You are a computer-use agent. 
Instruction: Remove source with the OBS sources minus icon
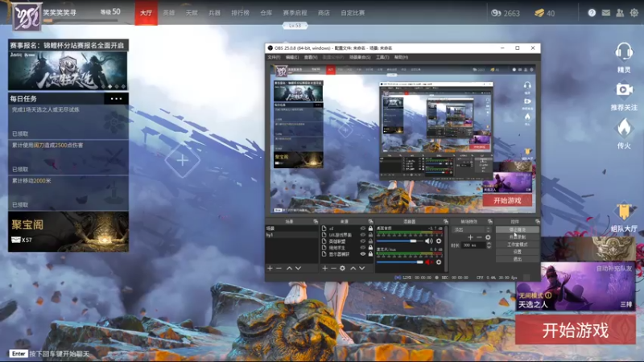tap(333, 268)
